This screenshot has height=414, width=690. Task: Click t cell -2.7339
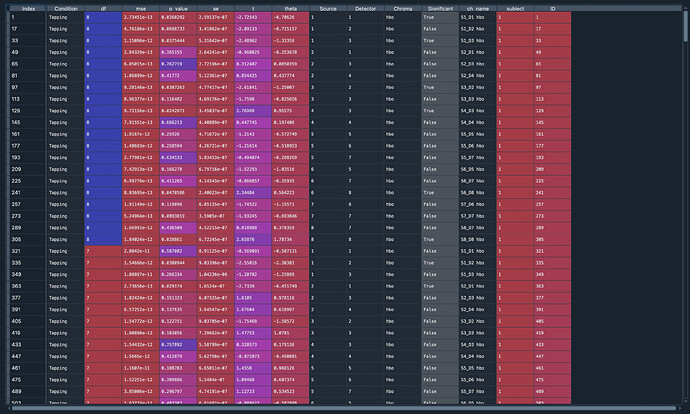click(x=253, y=286)
